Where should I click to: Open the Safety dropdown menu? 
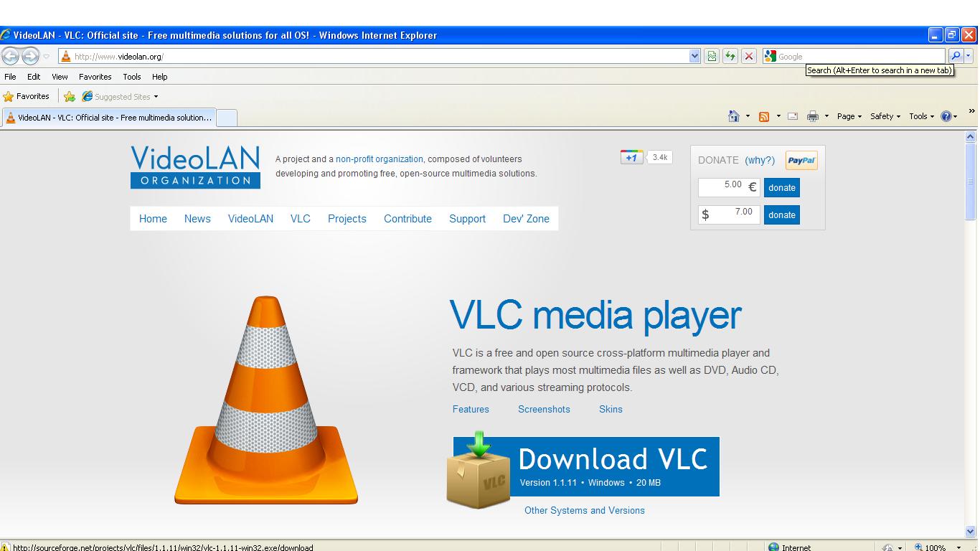885,116
